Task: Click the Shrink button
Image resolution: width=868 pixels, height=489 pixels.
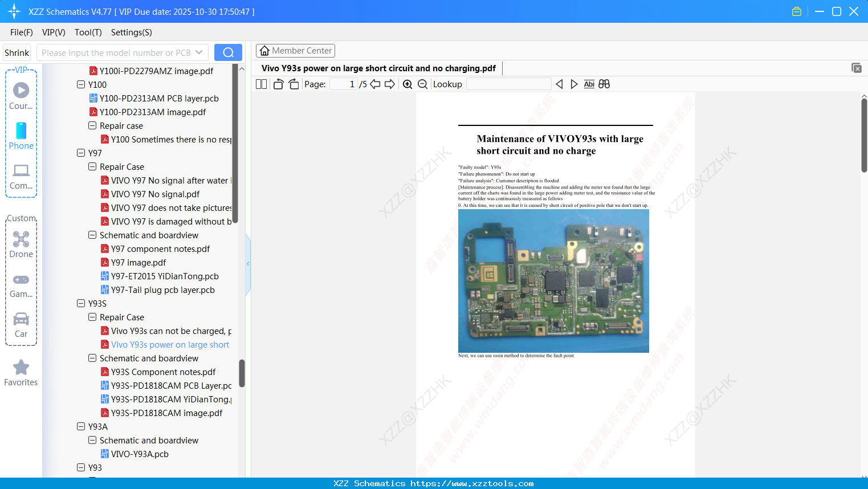Action: [x=17, y=52]
